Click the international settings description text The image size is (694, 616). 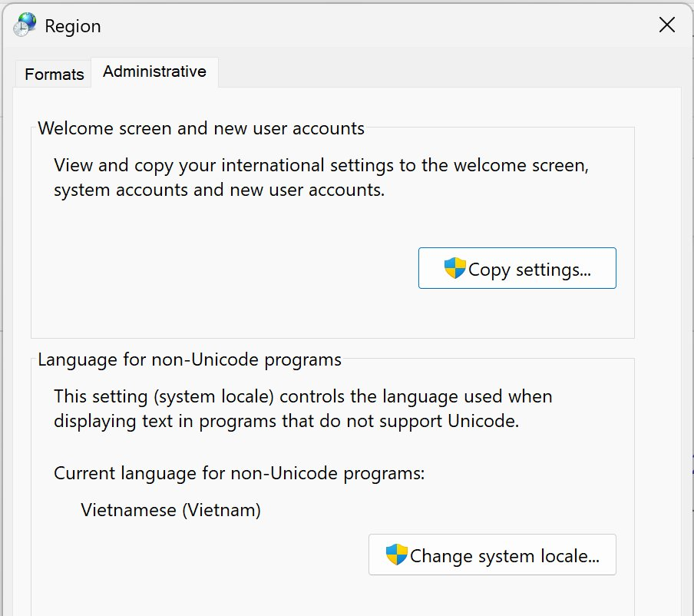tap(322, 177)
